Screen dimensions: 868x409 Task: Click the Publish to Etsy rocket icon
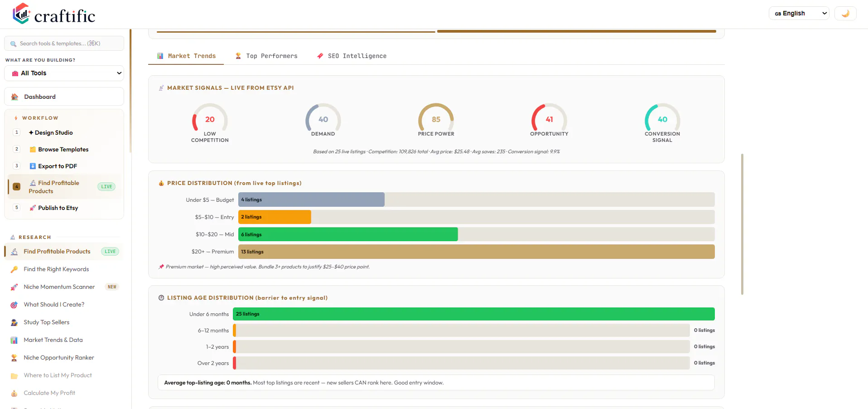pyautogui.click(x=33, y=208)
